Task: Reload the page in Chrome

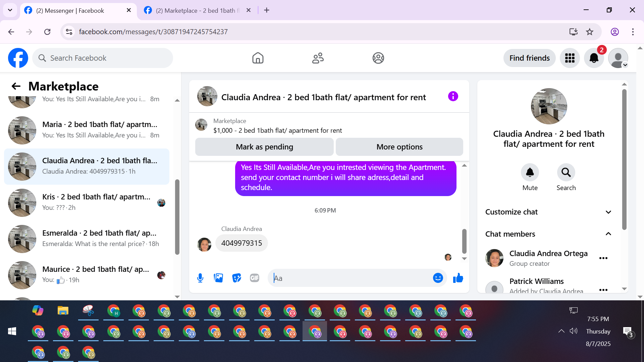Action: coord(47,32)
